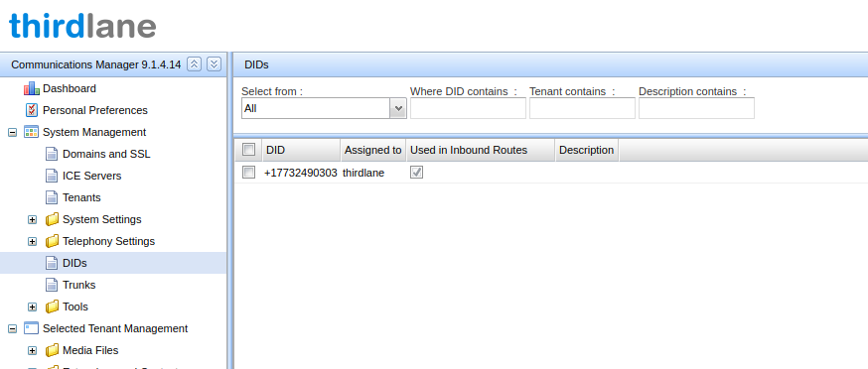Click the Selected Tenant Management window icon

[x=32, y=328]
